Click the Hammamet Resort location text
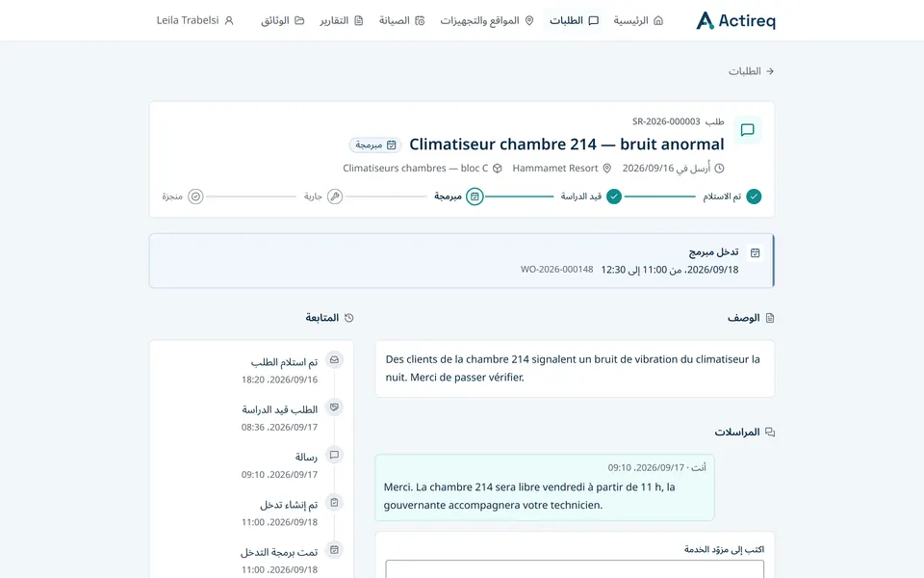The height and width of the screenshot is (578, 924). (x=555, y=168)
